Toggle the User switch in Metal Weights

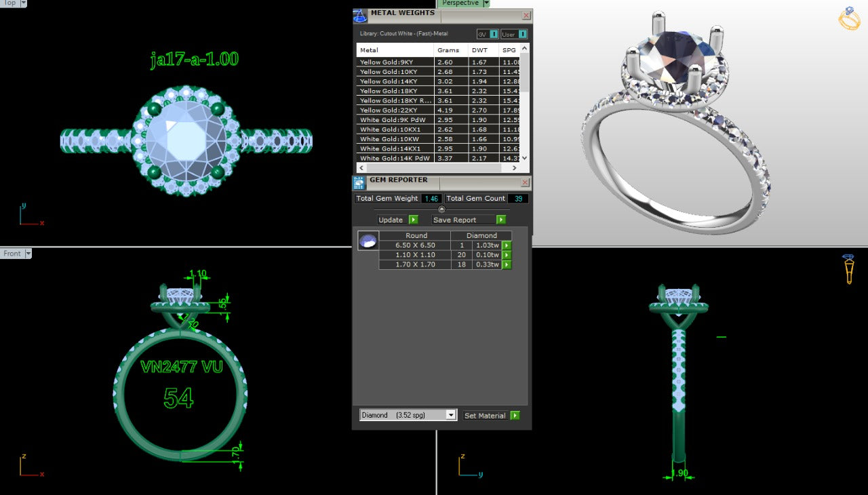coord(514,34)
